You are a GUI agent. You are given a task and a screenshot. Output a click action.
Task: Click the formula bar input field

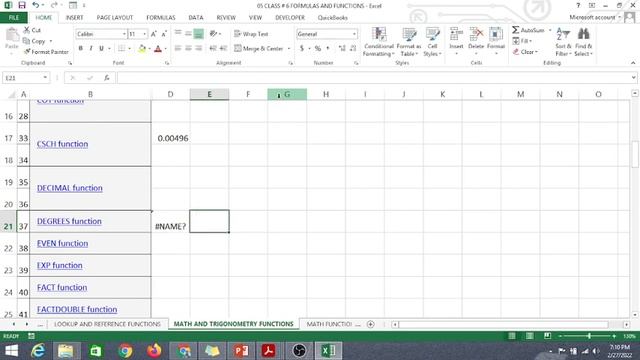click(373, 78)
